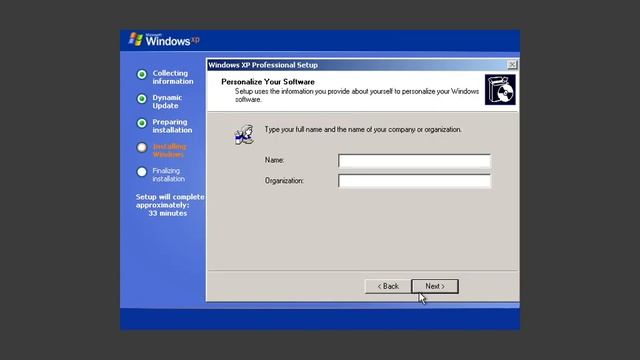This screenshot has height=360, width=640.
Task: Click the '33 minutes' remaining time text
Action: [x=168, y=213]
